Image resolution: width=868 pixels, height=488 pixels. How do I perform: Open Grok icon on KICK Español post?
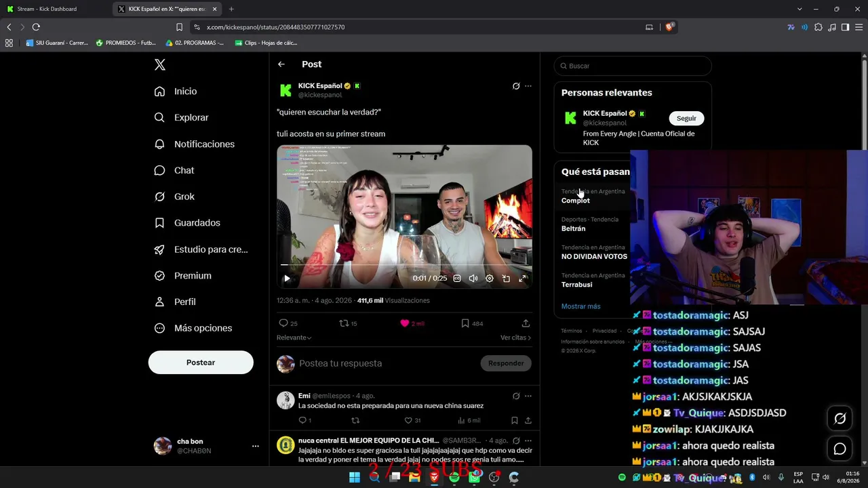(516, 86)
